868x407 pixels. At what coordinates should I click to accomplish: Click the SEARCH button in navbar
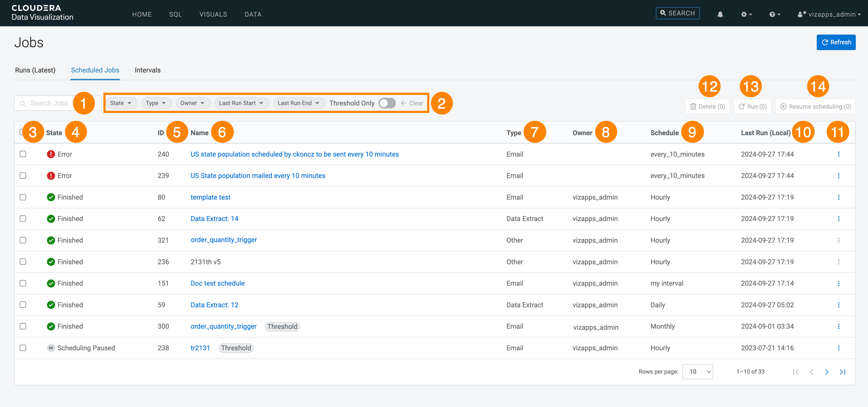tap(677, 13)
